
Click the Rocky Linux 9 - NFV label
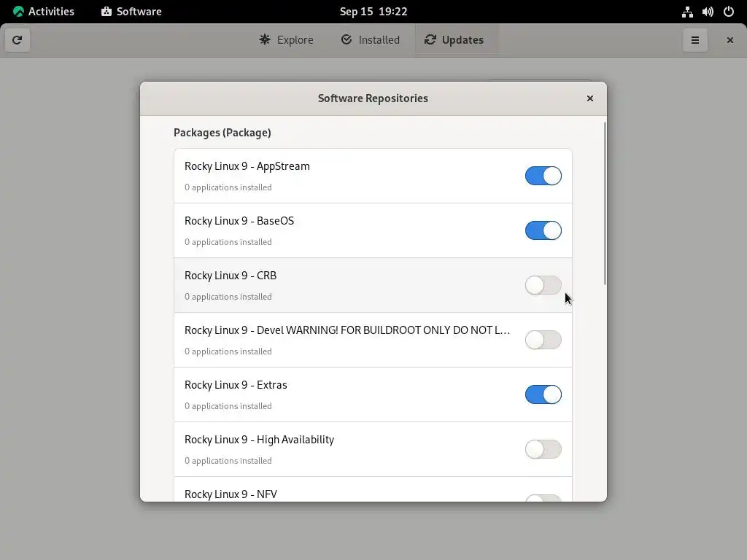point(231,494)
